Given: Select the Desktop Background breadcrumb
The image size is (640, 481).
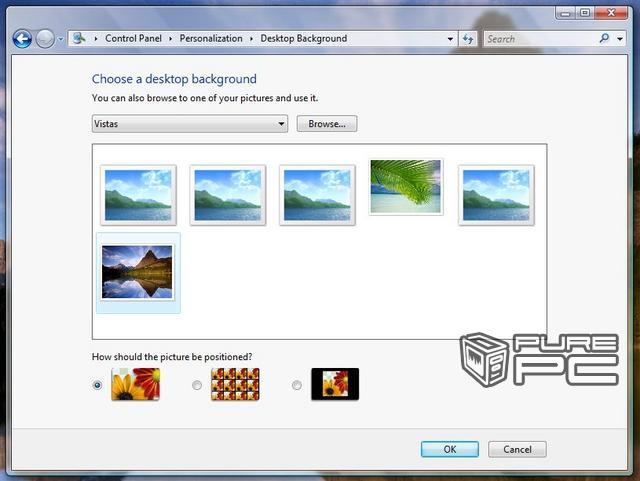Looking at the screenshot, I should (304, 38).
